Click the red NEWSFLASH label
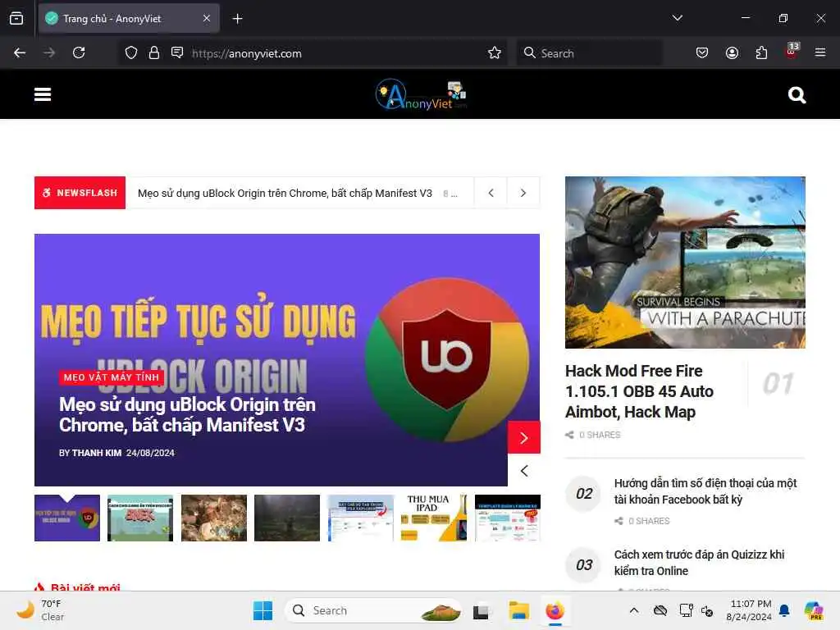840x630 pixels. (80, 192)
